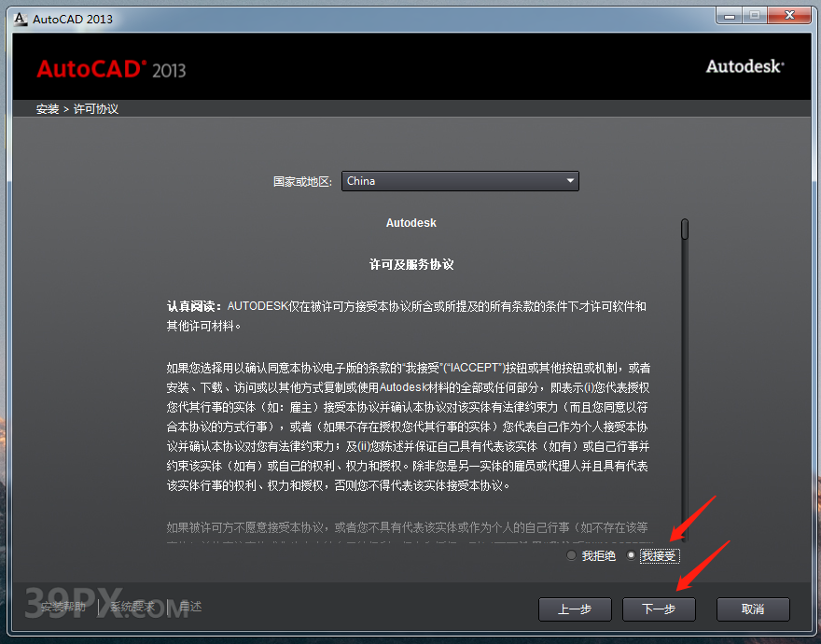Click the AutoCAD icon in the title bar
The image size is (821, 644).
[21, 16]
